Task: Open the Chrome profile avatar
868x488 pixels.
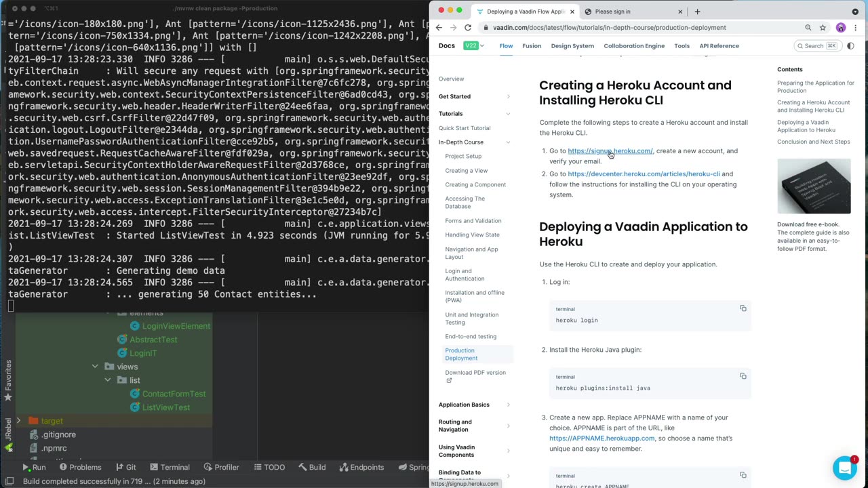Action: pyautogui.click(x=841, y=28)
